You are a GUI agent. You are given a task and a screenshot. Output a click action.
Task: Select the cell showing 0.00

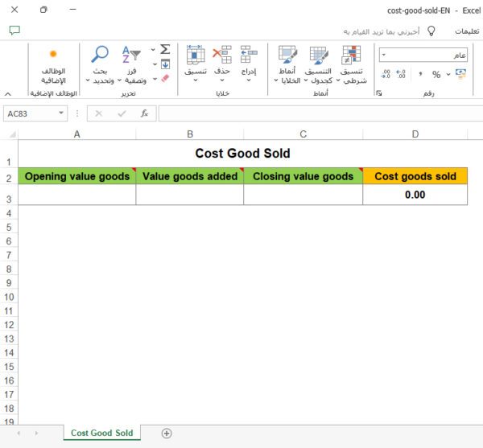click(x=415, y=195)
